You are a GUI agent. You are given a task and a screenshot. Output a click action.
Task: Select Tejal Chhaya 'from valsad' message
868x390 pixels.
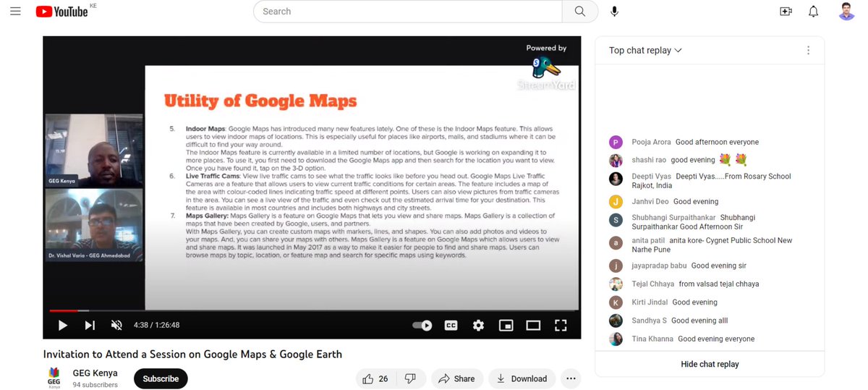[x=719, y=284]
